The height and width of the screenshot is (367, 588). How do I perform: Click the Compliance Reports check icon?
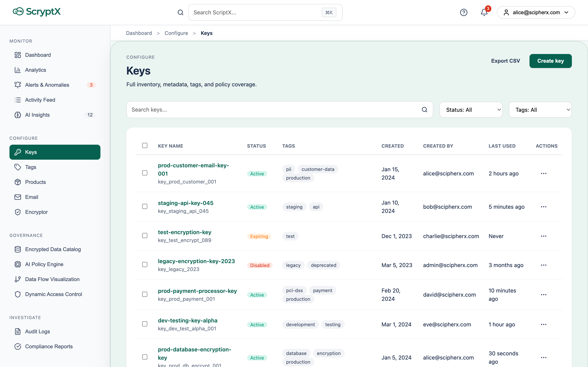tap(18, 346)
